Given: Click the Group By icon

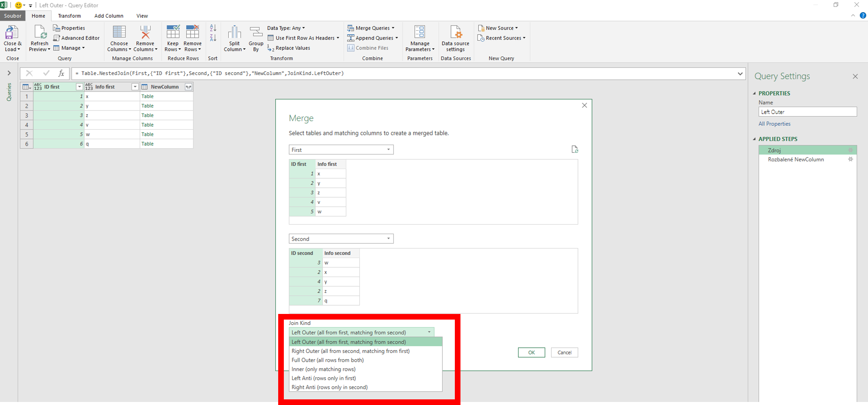Looking at the screenshot, I should pos(256,33).
